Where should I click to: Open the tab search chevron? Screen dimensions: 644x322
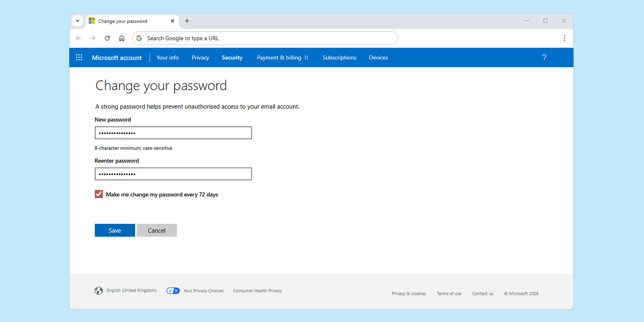click(x=77, y=21)
